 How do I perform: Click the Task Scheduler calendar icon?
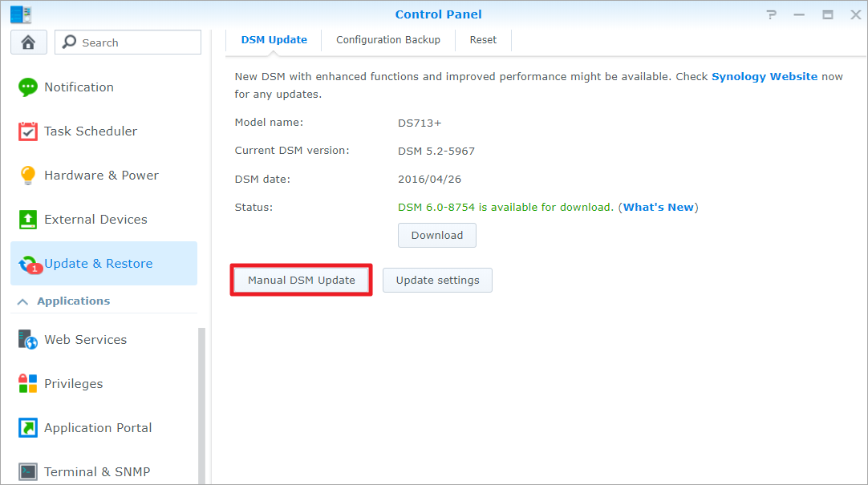pos(28,131)
